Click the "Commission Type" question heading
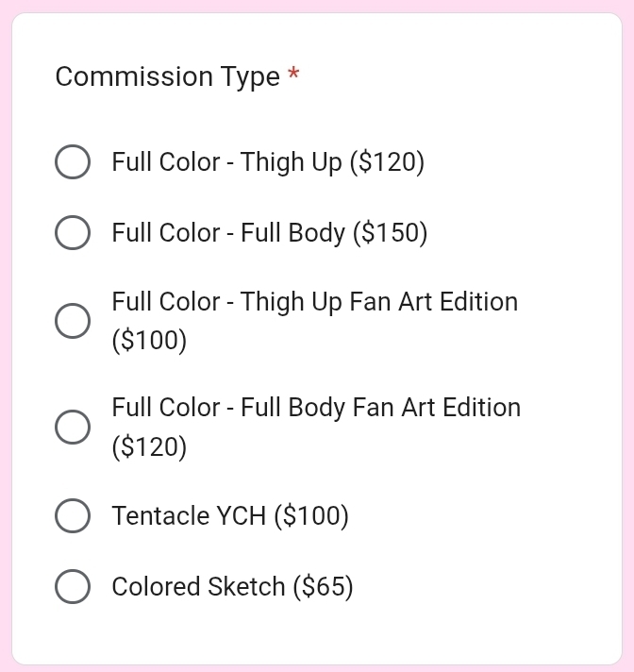 167,76
